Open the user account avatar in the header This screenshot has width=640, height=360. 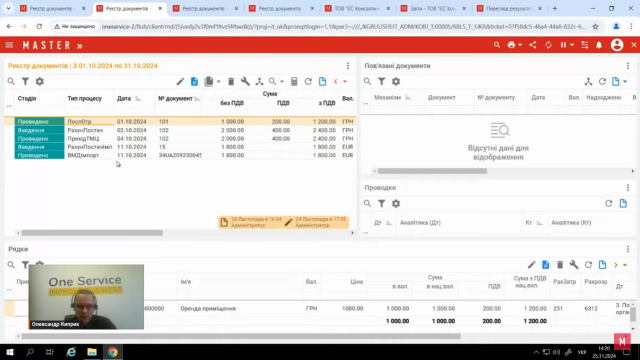(617, 45)
